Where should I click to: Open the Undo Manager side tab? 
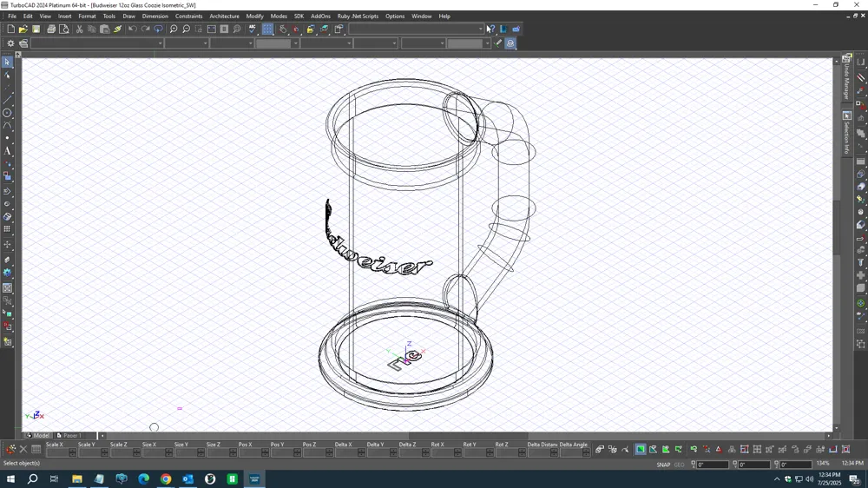[x=847, y=77]
